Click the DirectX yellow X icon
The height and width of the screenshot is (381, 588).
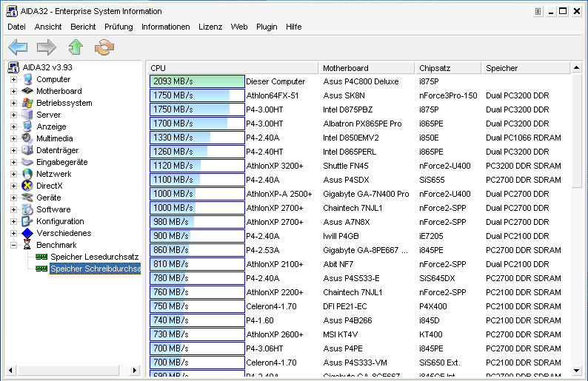pyautogui.click(x=27, y=186)
